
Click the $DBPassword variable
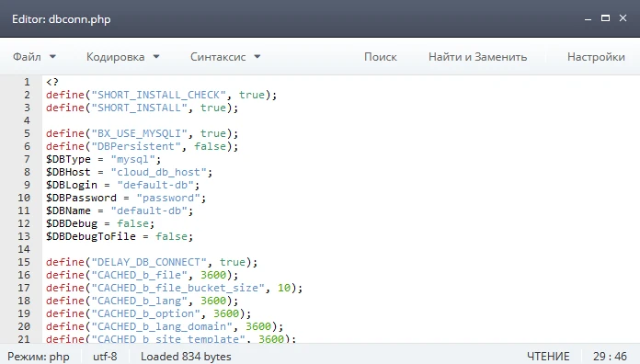tap(81, 198)
